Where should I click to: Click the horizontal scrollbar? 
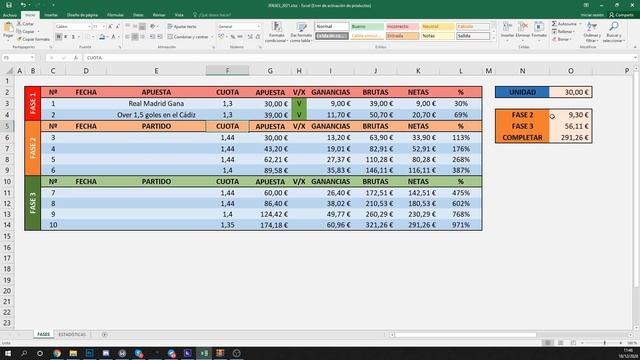(x=465, y=335)
